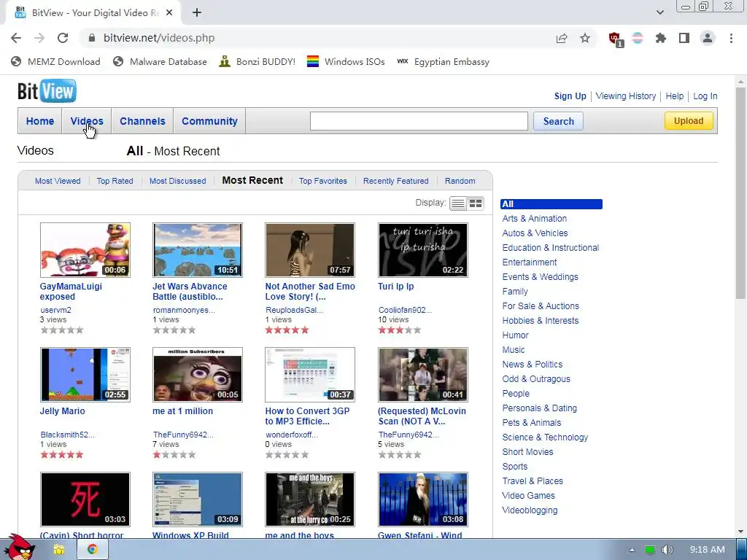Click the Search button

(558, 121)
